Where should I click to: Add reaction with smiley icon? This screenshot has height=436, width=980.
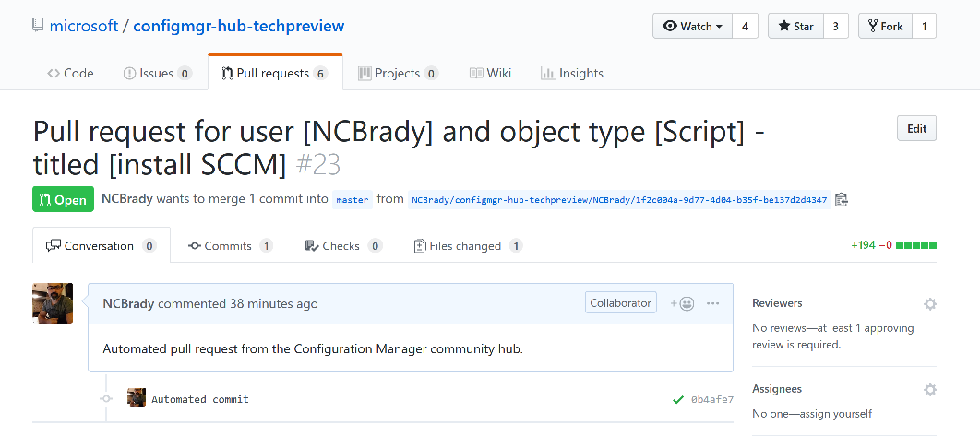click(683, 303)
